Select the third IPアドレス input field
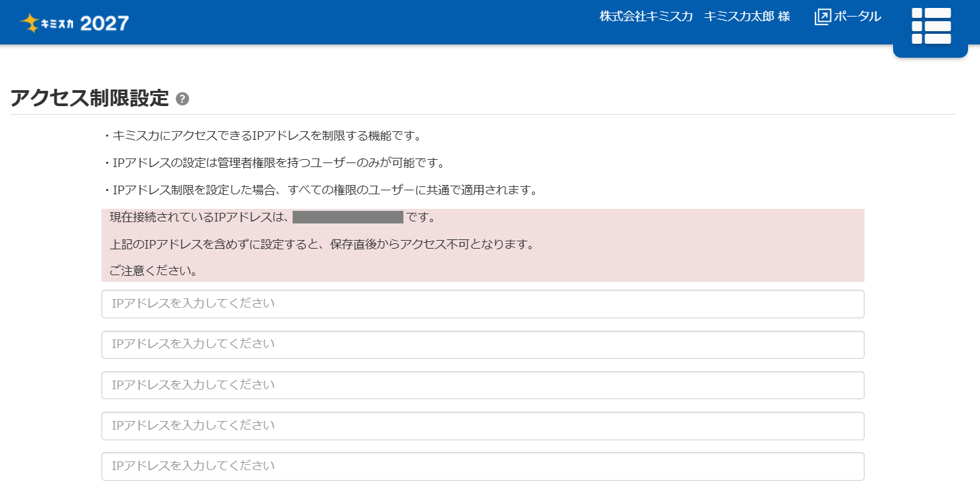Image resolution: width=980 pixels, height=488 pixels. 482,385
